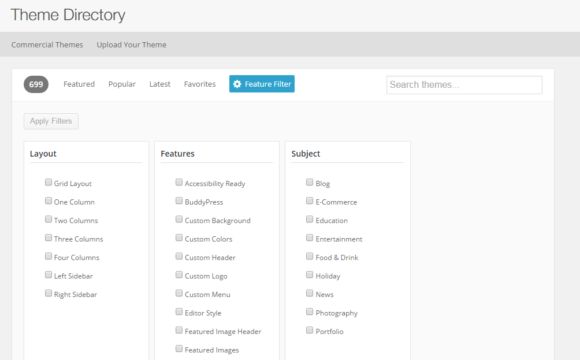The width and height of the screenshot is (580, 360).
Task: Tick the Right Sidebar checkbox
Action: (x=48, y=293)
